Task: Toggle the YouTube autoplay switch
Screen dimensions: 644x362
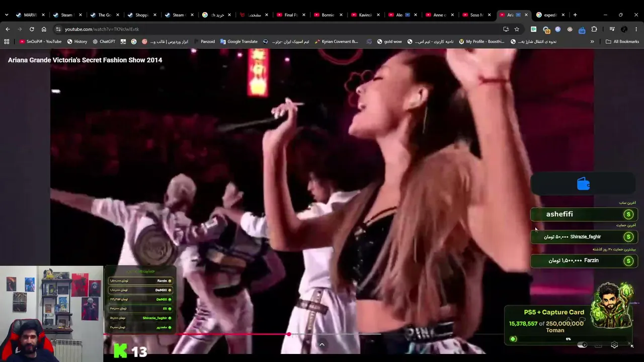Action: point(582,345)
